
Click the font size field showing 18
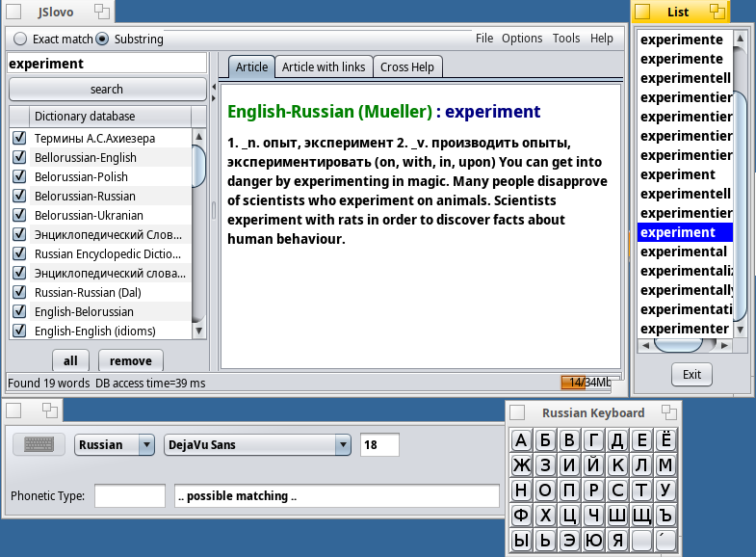click(379, 444)
